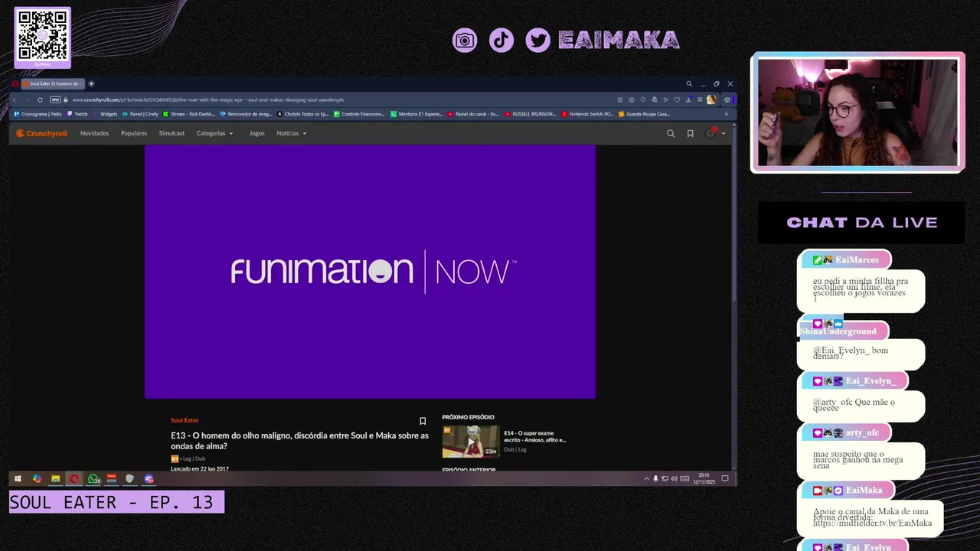Open Jogos in Crunchyroll nav
This screenshot has height=551, width=980.
click(256, 133)
